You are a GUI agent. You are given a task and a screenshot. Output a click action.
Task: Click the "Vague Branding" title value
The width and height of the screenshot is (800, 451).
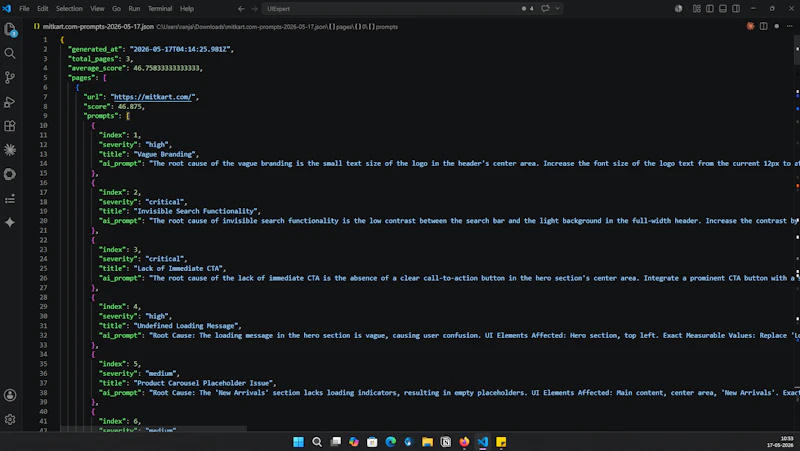164,154
